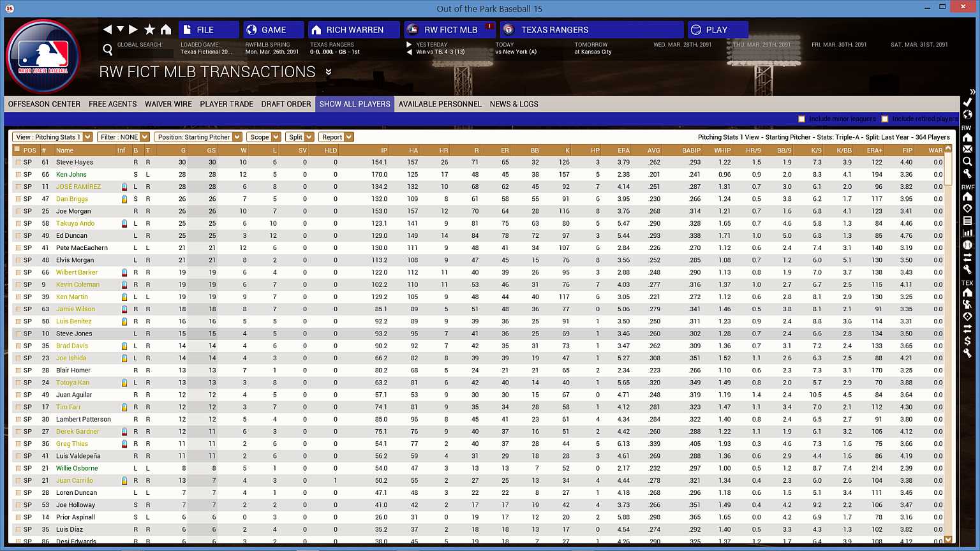Open the mail envelope icon in sidebar
The height and width of the screenshot is (551, 980).
[967, 149]
